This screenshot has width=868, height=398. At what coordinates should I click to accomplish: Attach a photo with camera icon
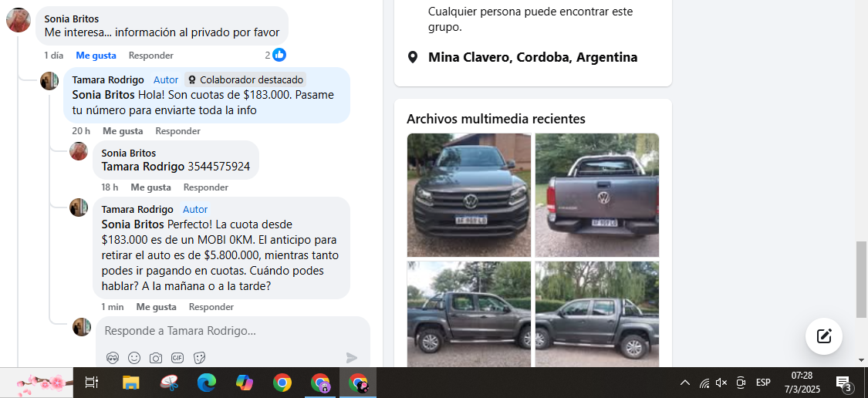click(x=156, y=358)
